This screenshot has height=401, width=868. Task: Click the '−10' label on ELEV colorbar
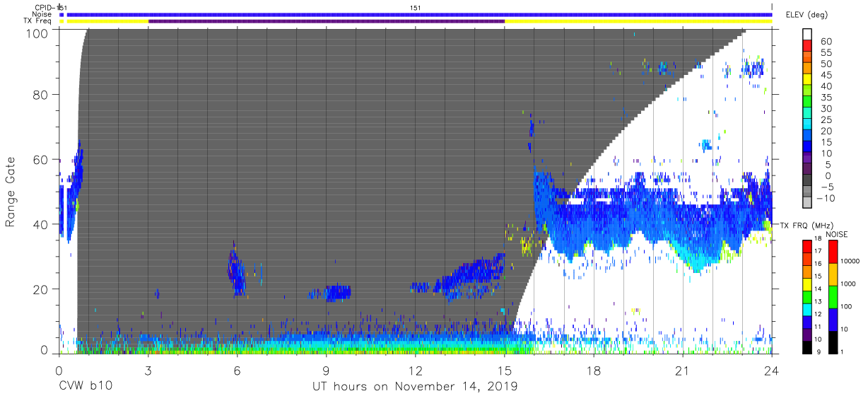(824, 197)
